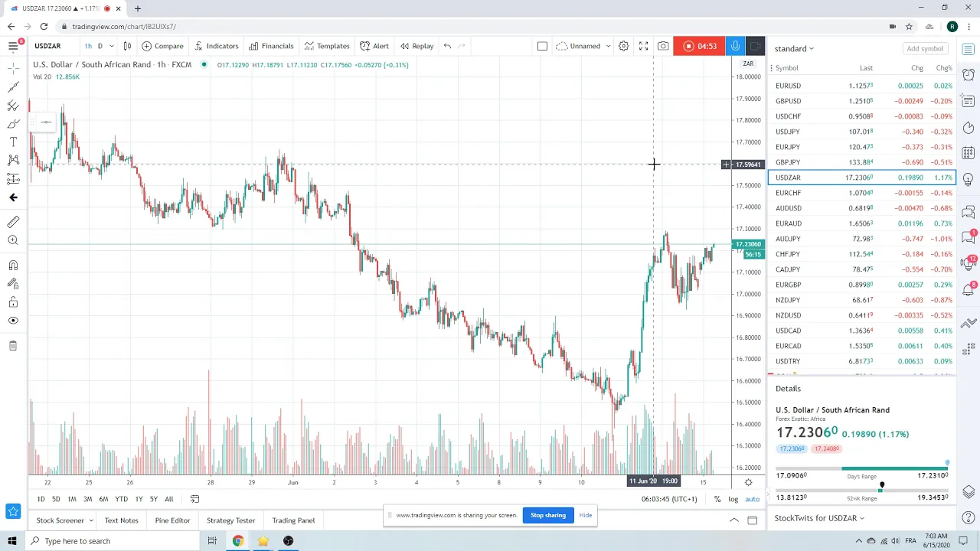The width and height of the screenshot is (980, 551).
Task: Toggle the webcam in recording bar
Action: 755,46
